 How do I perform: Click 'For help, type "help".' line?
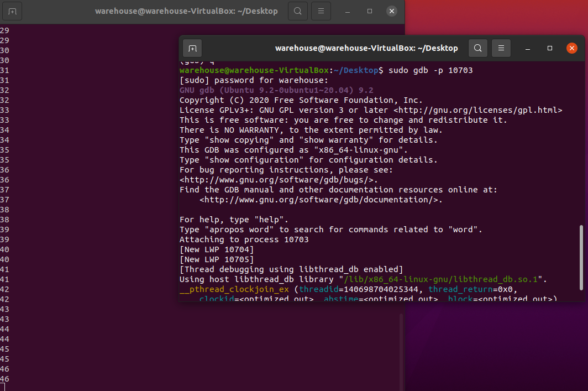pos(234,220)
